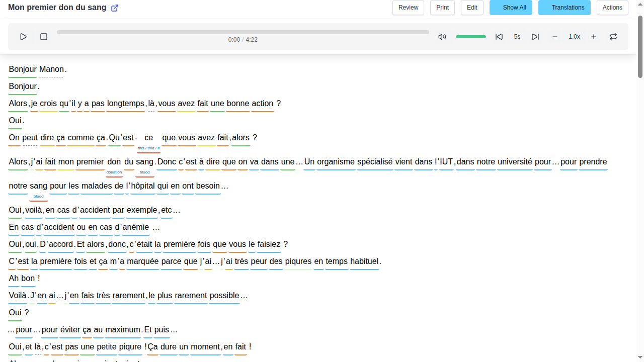This screenshot has width=644, height=362.
Task: Skip forward using the next track icon
Action: tap(535, 37)
